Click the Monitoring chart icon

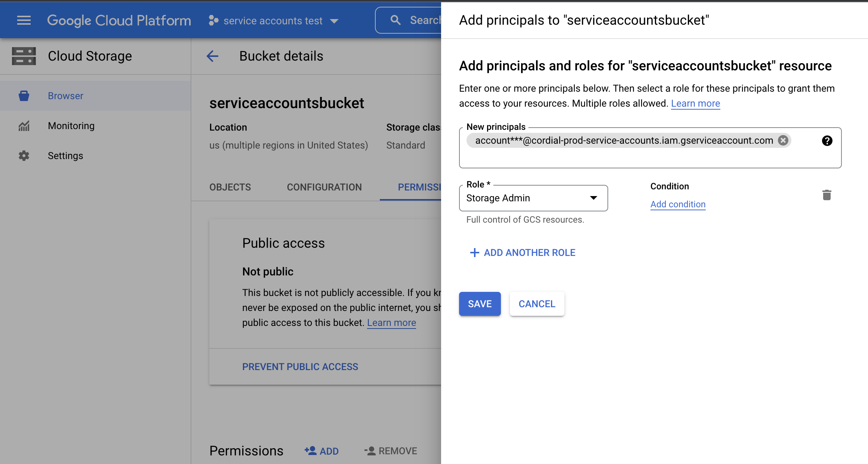24,126
